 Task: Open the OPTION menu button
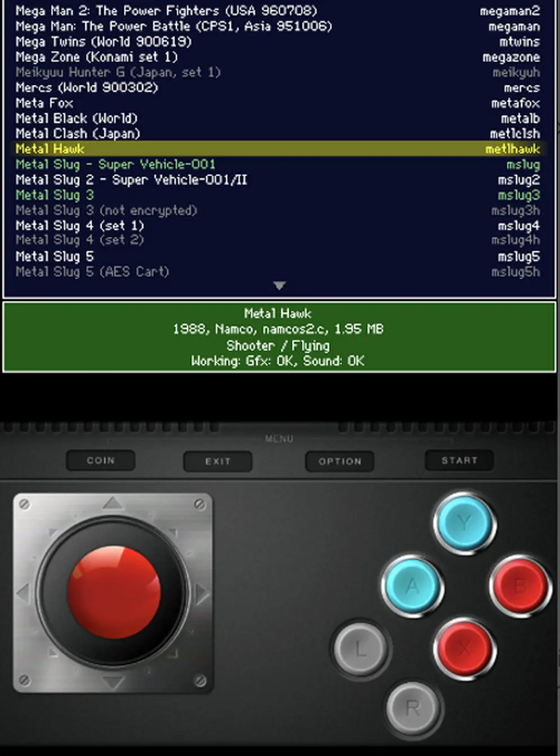pos(339,462)
